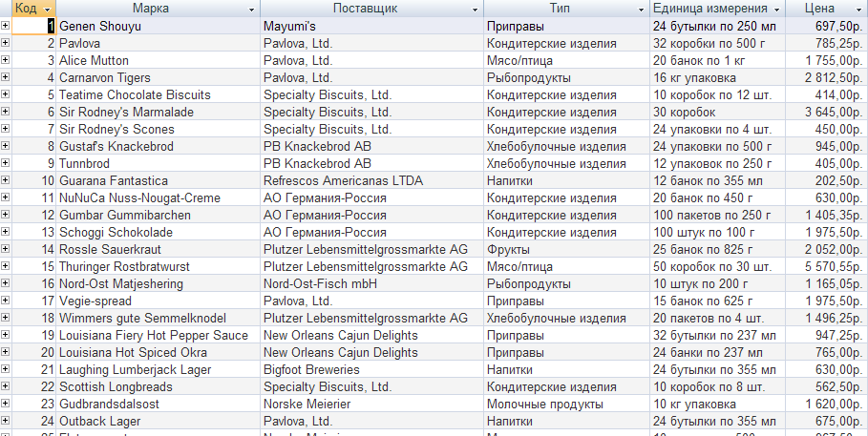Click the price cell 2 812,50р.
Screen dimensions: 868x436
(827, 77)
